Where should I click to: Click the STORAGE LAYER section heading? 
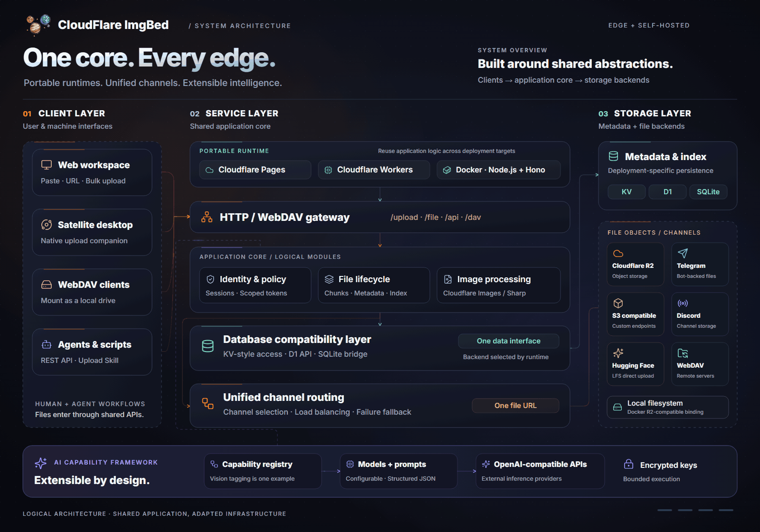pos(653,114)
